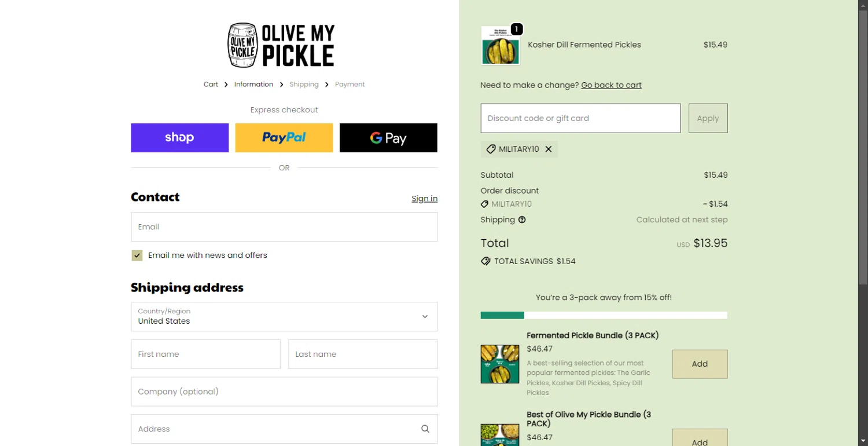
Task: Click the quantity badge on product thumbnail
Action: click(x=517, y=29)
